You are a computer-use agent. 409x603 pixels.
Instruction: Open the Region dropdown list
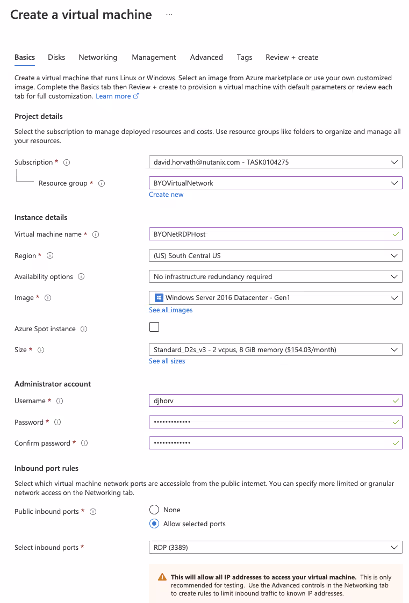coord(276,255)
